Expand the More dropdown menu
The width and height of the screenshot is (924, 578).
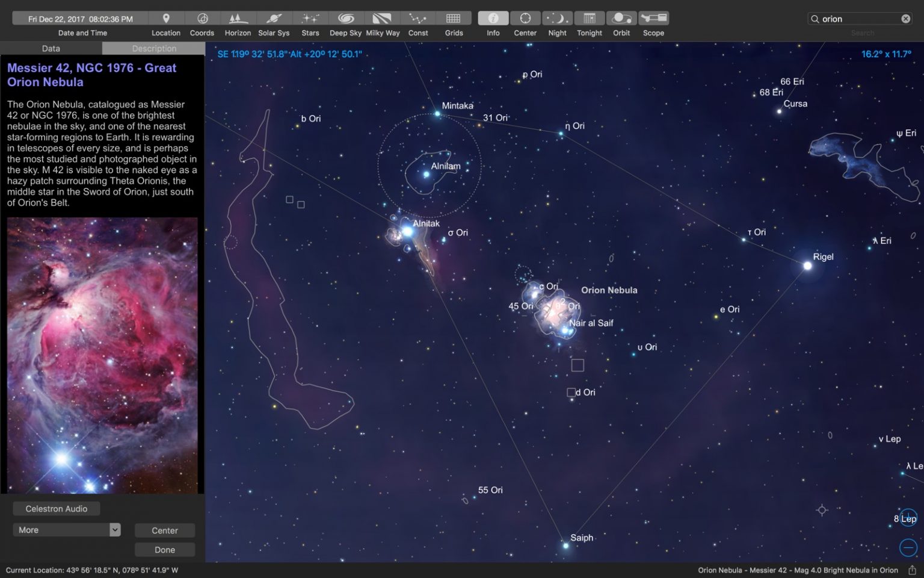click(x=66, y=530)
